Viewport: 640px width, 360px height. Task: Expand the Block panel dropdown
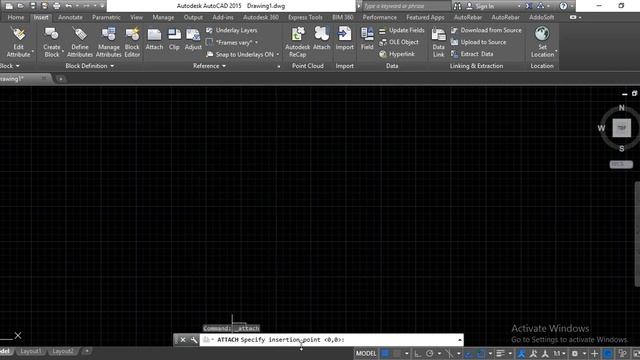(x=9, y=66)
